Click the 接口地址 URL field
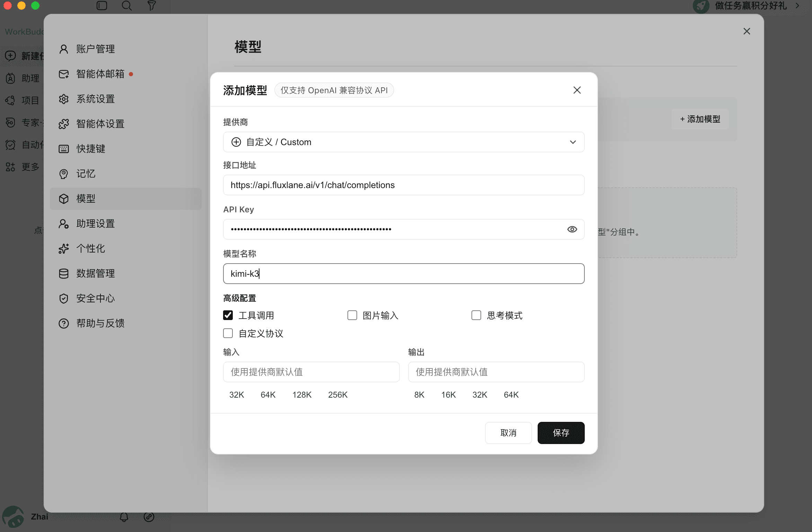 (404, 185)
